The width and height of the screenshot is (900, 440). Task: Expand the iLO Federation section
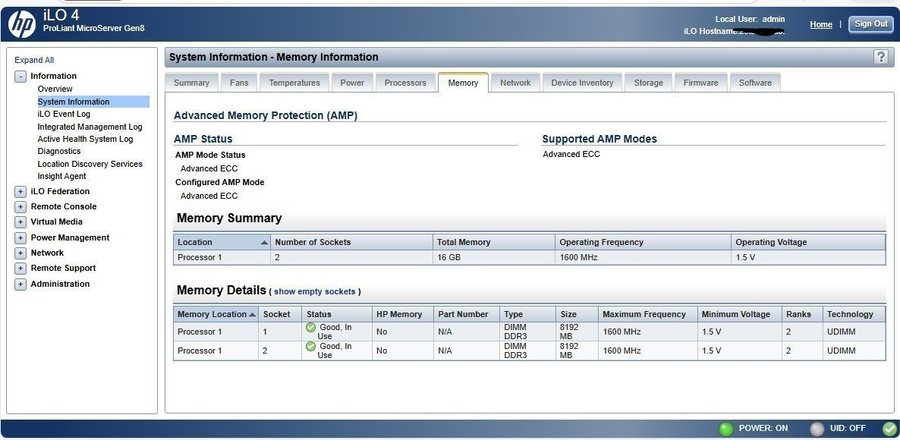(x=21, y=191)
